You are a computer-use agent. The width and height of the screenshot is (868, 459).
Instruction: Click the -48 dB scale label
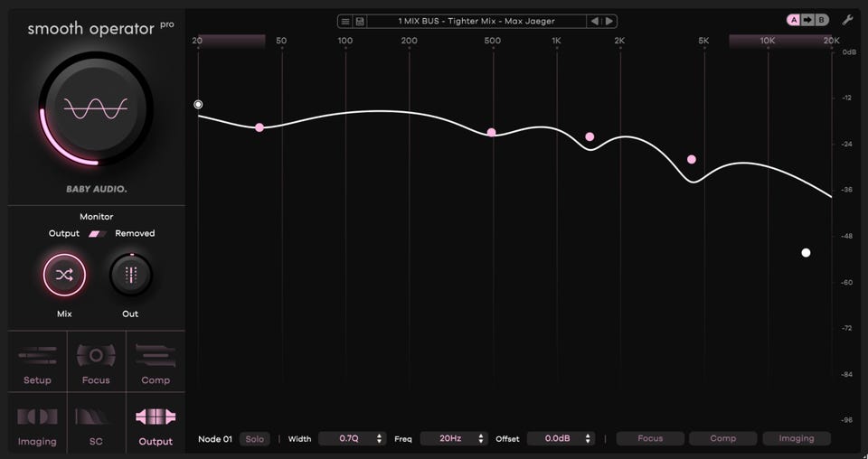point(847,236)
